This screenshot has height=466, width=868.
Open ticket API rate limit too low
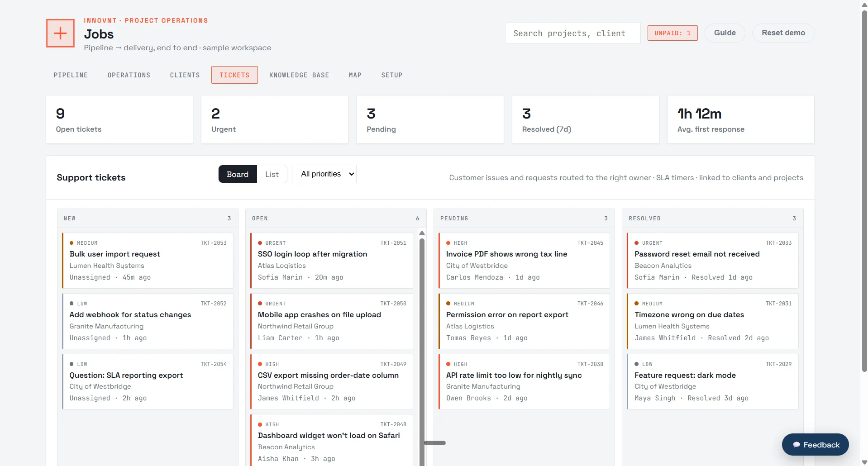pos(524,381)
